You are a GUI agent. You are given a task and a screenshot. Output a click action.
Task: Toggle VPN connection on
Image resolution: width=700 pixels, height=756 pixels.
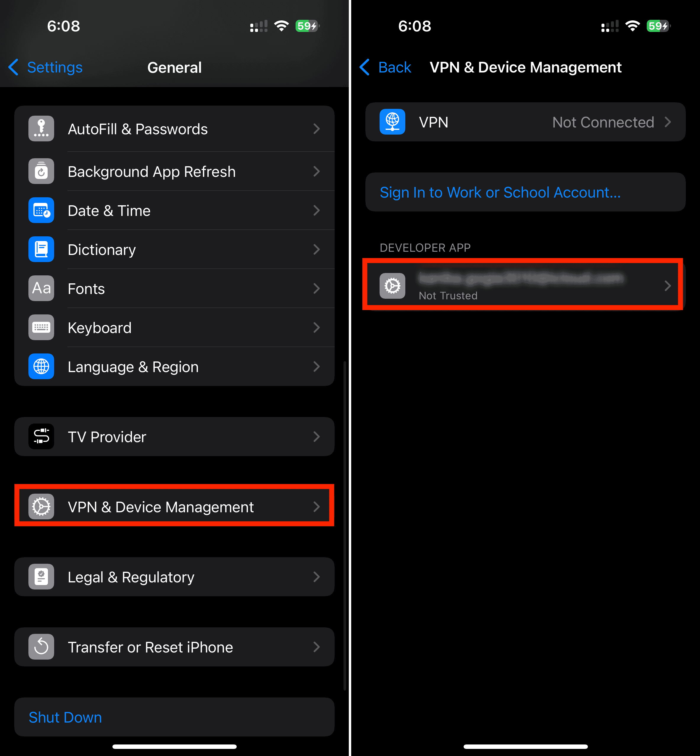coord(524,121)
